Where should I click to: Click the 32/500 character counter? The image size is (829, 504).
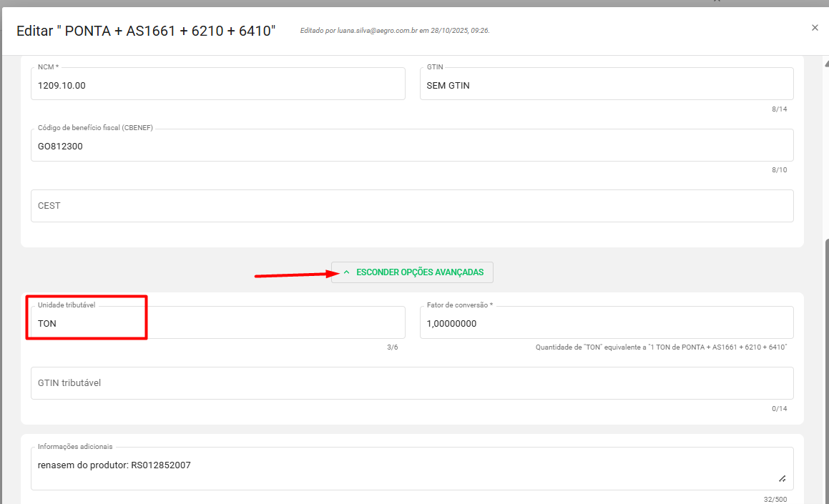point(775,500)
